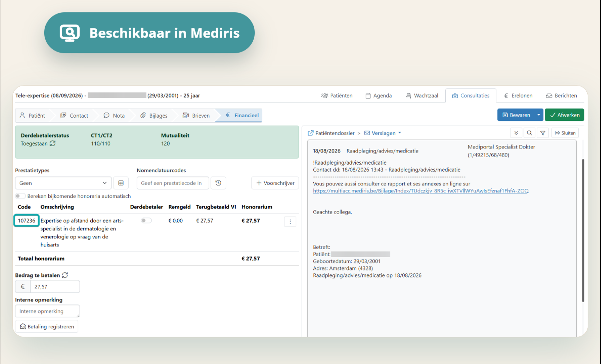This screenshot has width=601, height=364.
Task: Toggle Bereken bijkomende honoraria automatisch
Action: point(20,196)
